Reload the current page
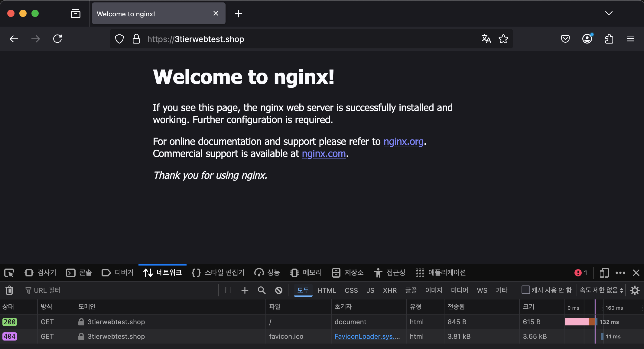 click(x=57, y=39)
